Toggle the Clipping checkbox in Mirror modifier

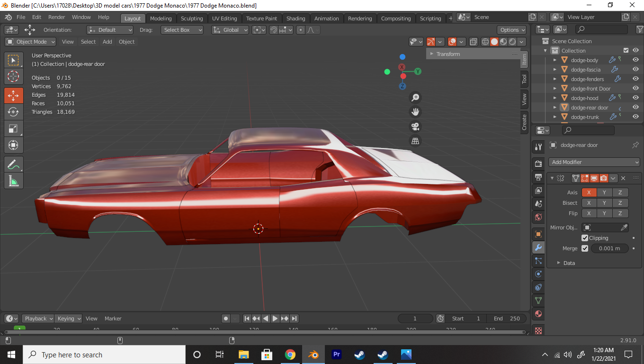585,238
